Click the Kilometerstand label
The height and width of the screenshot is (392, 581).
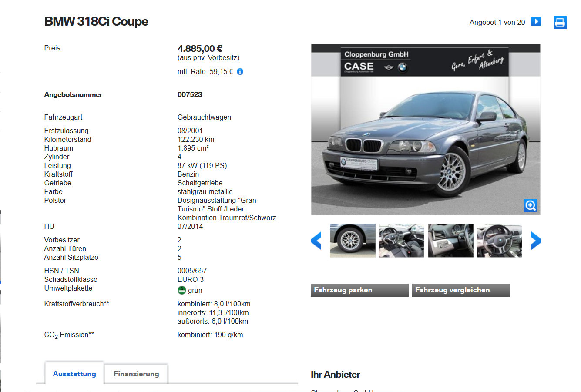67,139
